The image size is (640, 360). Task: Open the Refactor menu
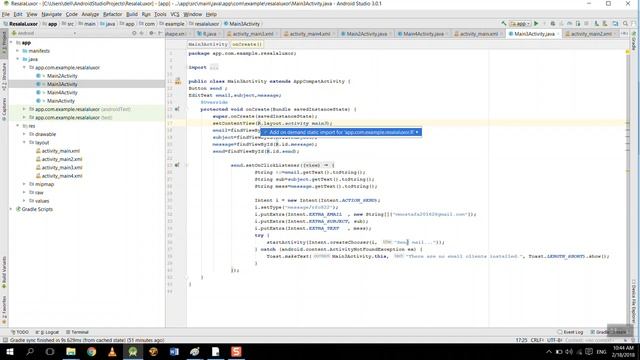pyautogui.click(x=112, y=14)
